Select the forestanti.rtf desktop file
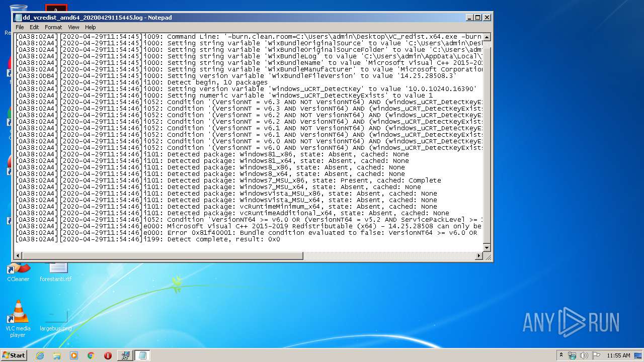The image size is (644, 362). click(x=56, y=272)
